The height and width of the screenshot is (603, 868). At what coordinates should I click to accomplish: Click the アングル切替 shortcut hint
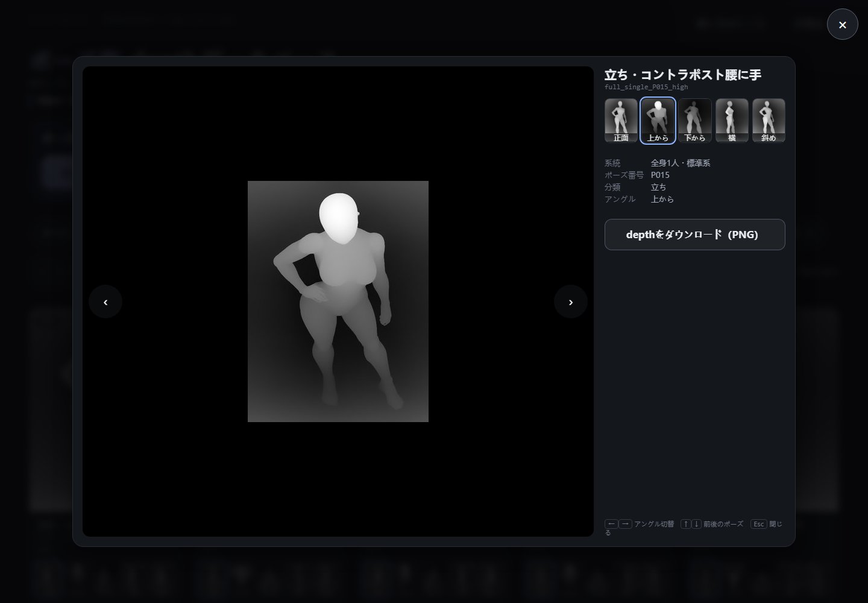click(x=654, y=524)
